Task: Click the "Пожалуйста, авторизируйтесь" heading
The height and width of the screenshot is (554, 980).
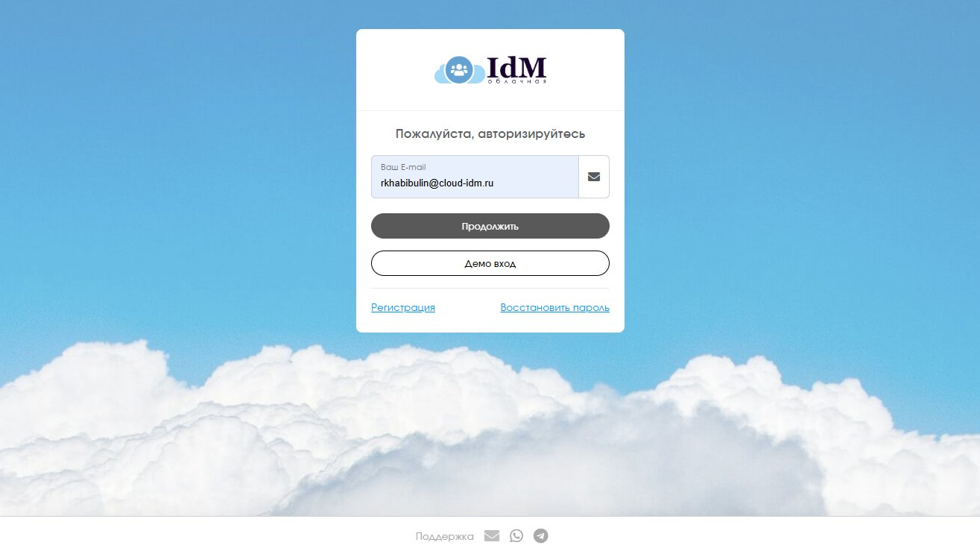Action: point(490,134)
